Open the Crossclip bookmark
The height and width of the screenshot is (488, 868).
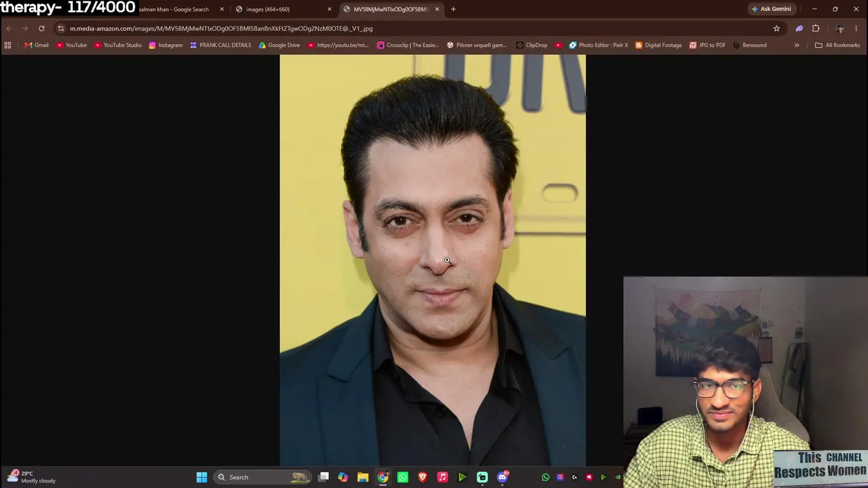tap(408, 45)
